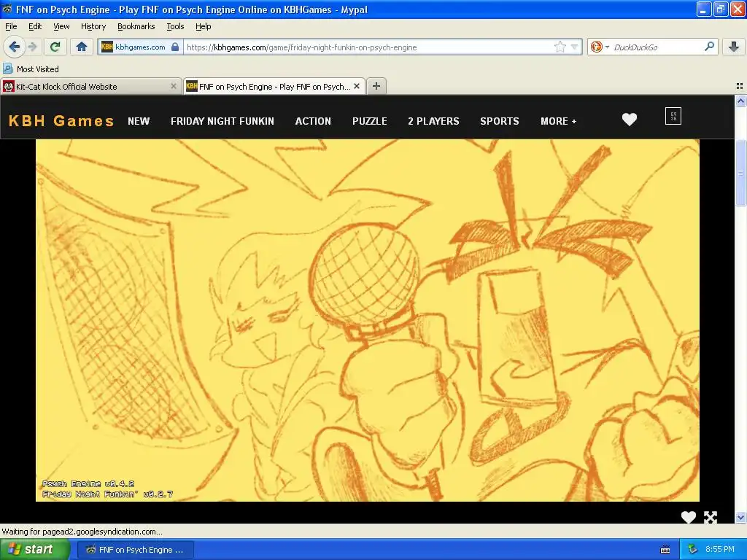Click the Forward navigation arrow

pos(32,47)
